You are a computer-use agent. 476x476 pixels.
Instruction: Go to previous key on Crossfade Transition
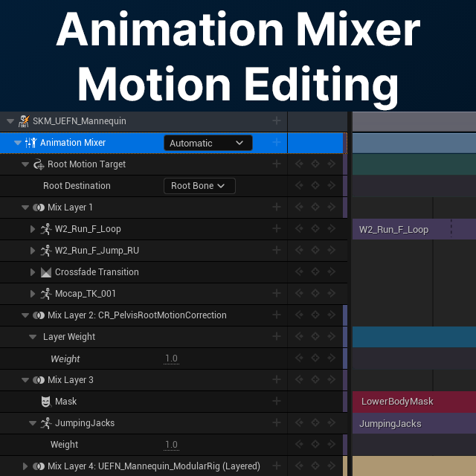(299, 271)
